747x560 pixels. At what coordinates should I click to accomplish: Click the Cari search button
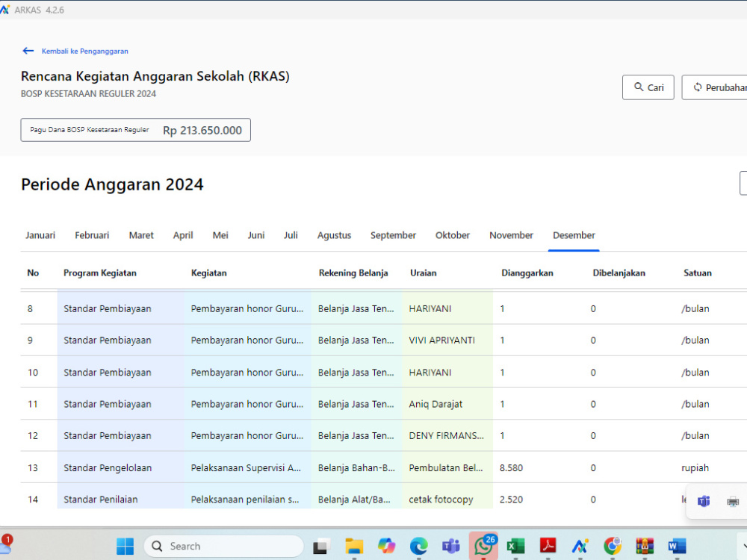pos(648,87)
